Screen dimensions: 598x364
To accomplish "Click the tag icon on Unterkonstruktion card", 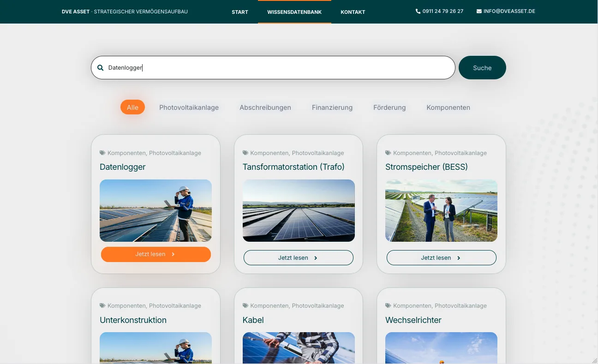I will pyautogui.click(x=102, y=305).
